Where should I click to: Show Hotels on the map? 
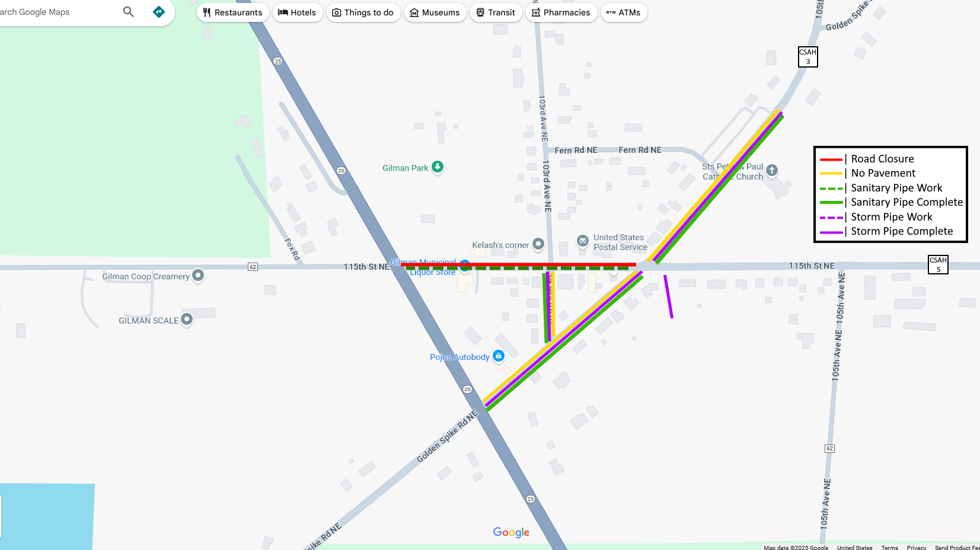[x=298, y=12]
